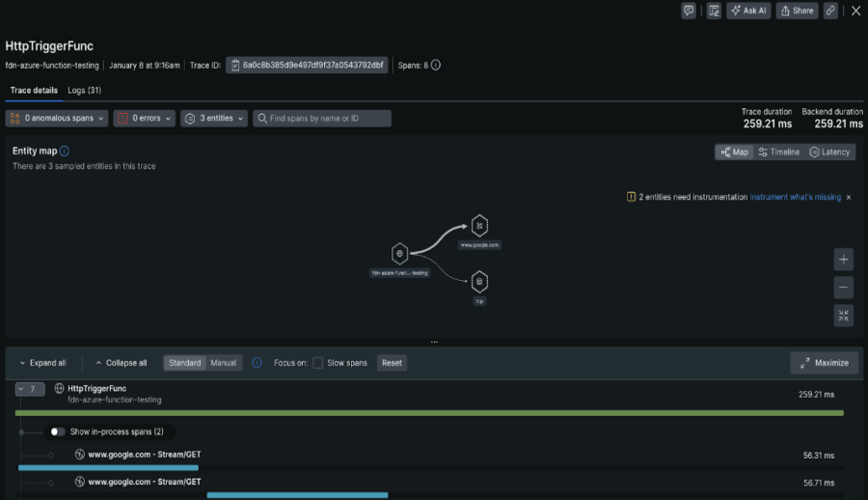Collapse the HttpTriggerFunc span with 7 children
Image resolution: width=868 pixels, height=500 pixels.
pyautogui.click(x=30, y=389)
